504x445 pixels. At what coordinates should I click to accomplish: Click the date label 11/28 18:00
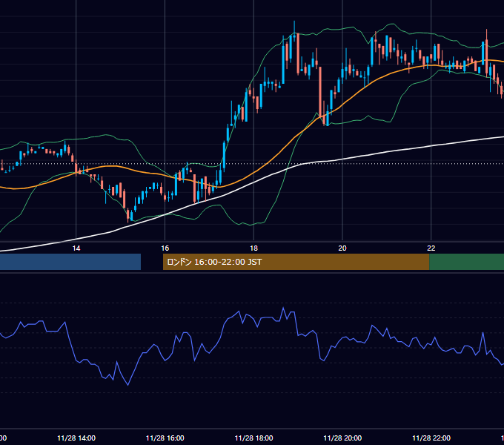point(253,438)
